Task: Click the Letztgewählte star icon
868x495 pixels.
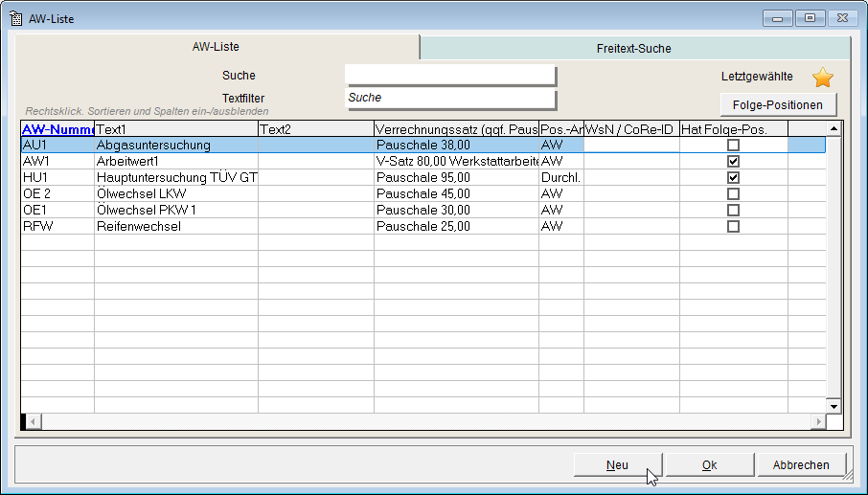Action: (823, 78)
